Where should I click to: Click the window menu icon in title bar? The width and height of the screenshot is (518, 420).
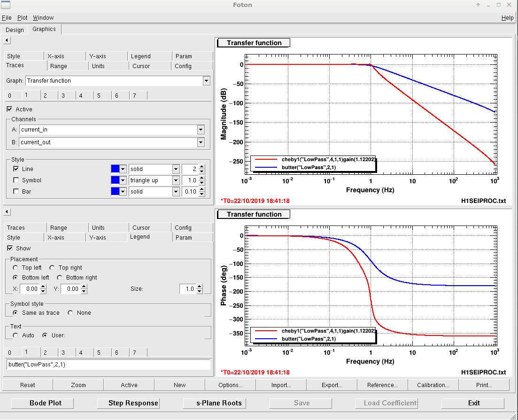(6, 5)
